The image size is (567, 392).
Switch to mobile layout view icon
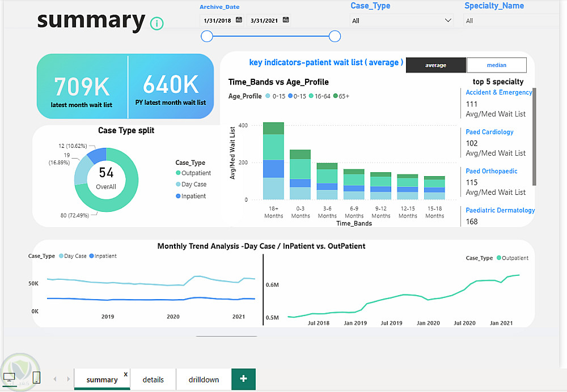coord(36,377)
